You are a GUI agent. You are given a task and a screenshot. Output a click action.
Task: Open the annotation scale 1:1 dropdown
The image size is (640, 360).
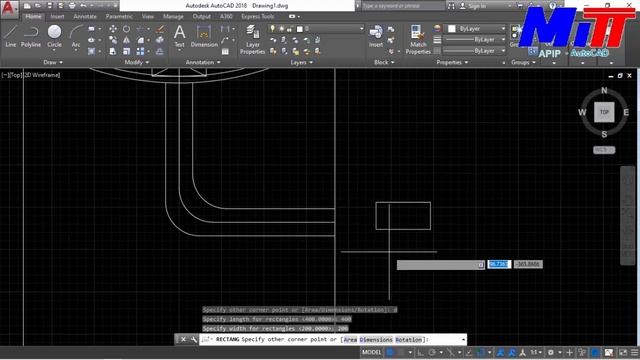point(536,352)
